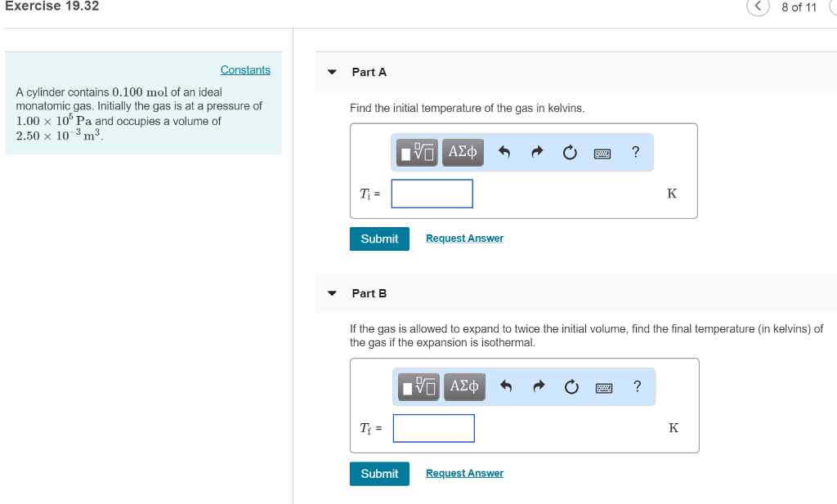837x504 pixels.
Task: Click the redo arrow in Part A toolbar
Action: click(x=537, y=152)
